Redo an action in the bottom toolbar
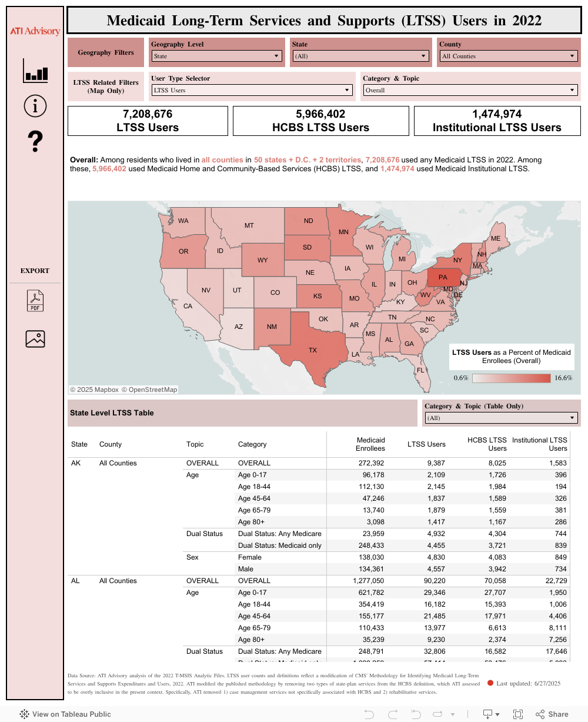The width and height of the screenshot is (588, 722). [x=393, y=714]
